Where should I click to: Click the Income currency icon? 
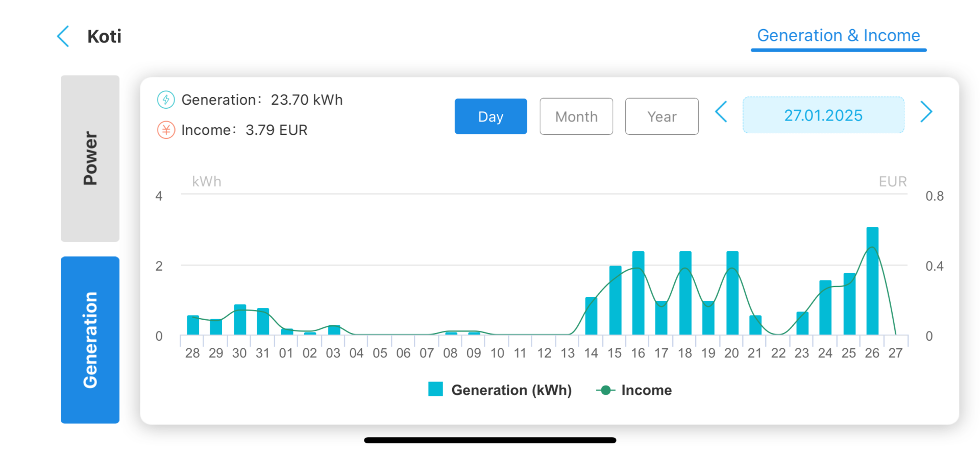point(166,130)
